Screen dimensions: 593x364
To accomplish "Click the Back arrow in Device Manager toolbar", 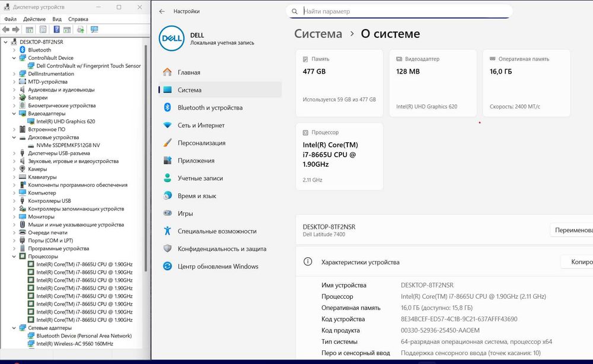I will click(x=6, y=30).
